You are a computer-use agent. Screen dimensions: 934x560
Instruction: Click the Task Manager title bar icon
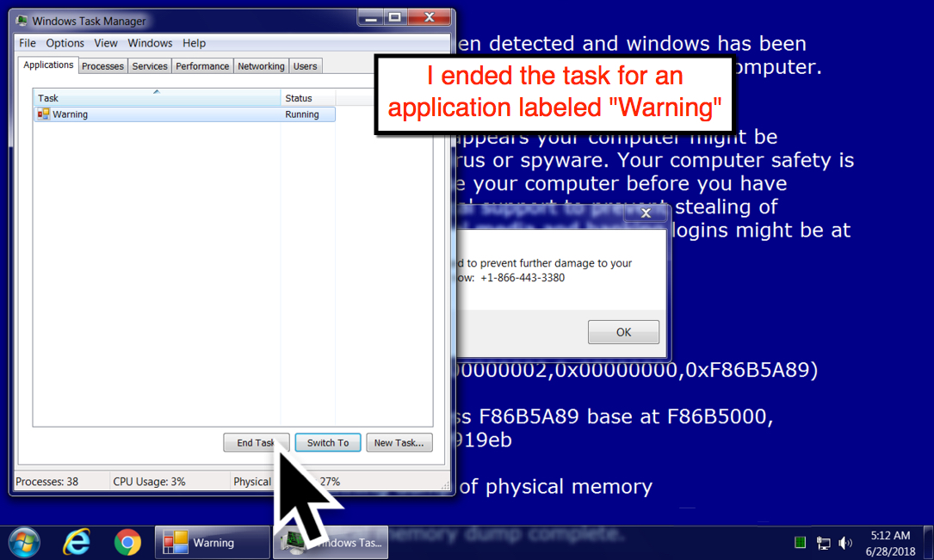point(22,21)
